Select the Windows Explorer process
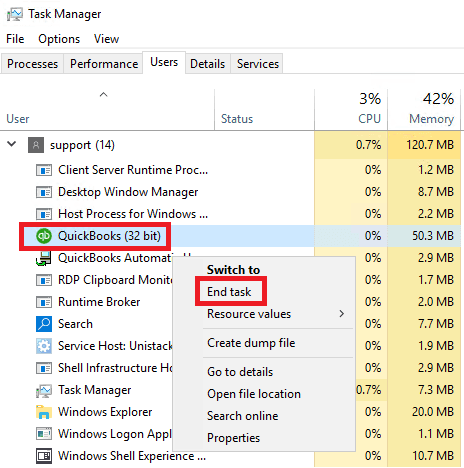Viewport: 464px width, 468px height. tap(105, 412)
